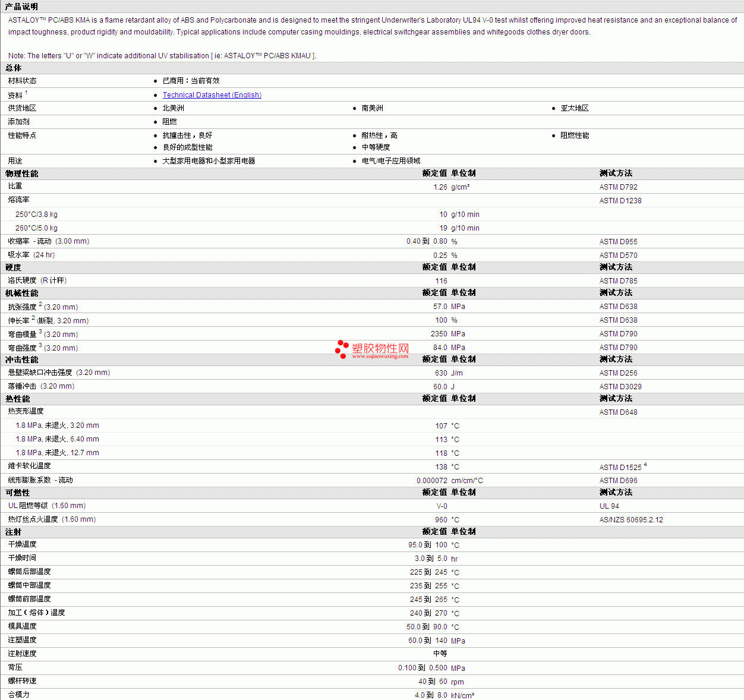Screen dimensions: 744x700
Task: Click the ASTM D696 expansion method
Action: pyautogui.click(x=618, y=481)
